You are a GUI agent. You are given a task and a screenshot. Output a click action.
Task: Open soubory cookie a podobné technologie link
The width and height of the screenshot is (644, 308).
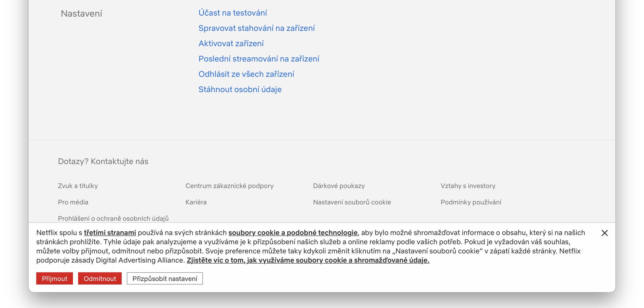tap(293, 233)
